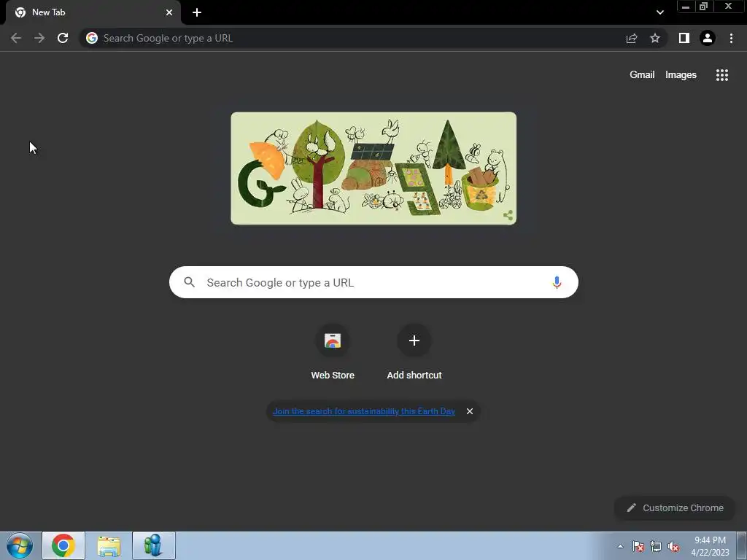The height and width of the screenshot is (560, 747).
Task: Open the network status tray icon
Action: pyautogui.click(x=656, y=546)
